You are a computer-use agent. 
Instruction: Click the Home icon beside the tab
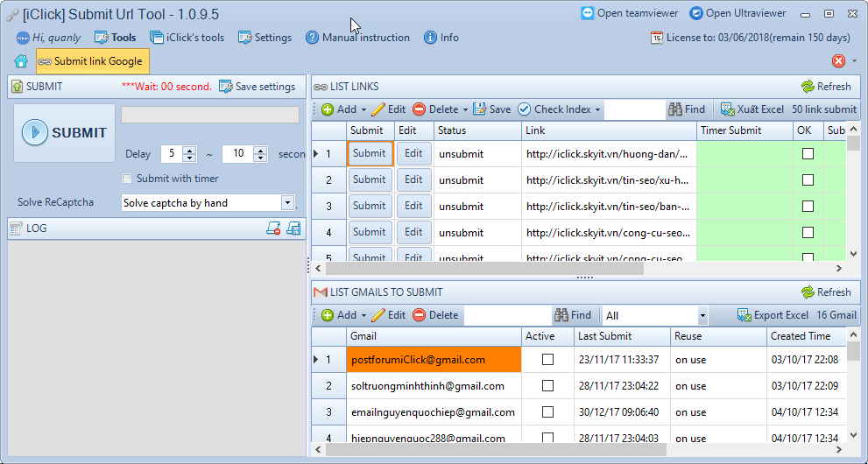pos(21,61)
